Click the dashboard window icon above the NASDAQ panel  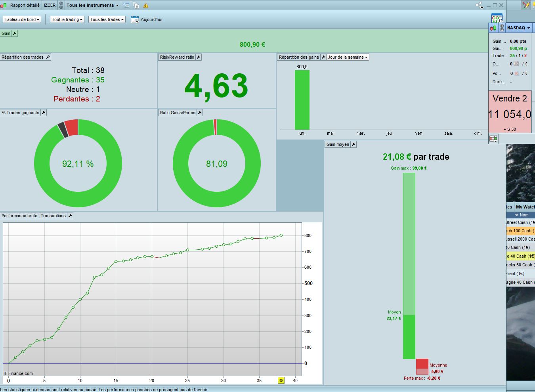[497, 18]
